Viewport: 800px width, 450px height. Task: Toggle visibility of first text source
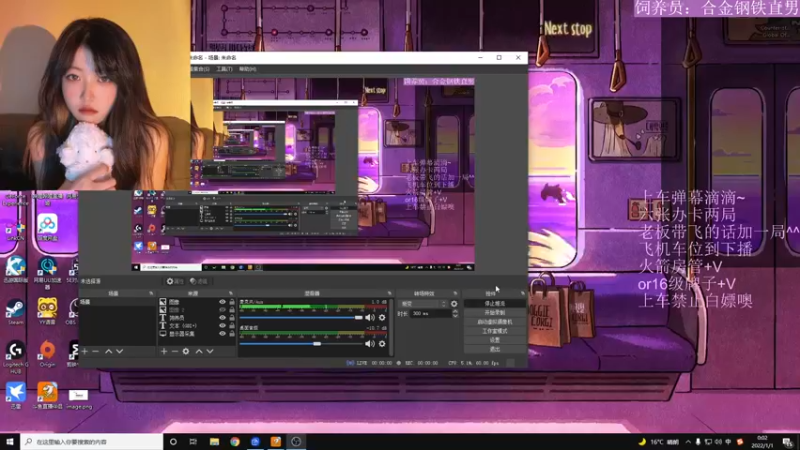[222, 317]
